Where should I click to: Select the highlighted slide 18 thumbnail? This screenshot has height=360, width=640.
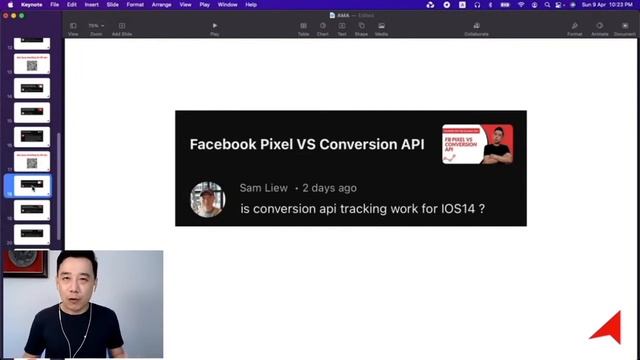pos(32,186)
